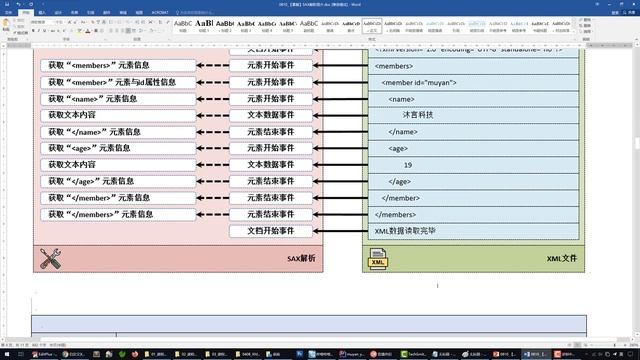Toggle bold formatting
Screen dimensions: 640x360
[x=33, y=31]
